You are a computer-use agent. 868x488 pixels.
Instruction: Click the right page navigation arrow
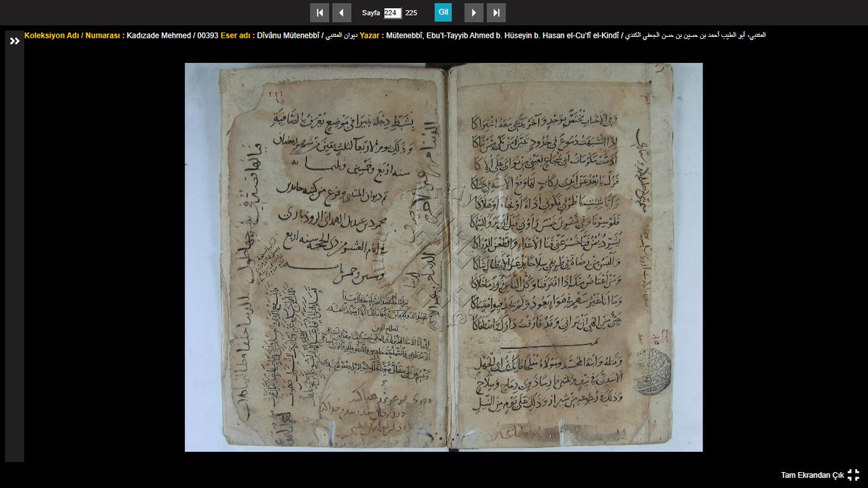(x=474, y=12)
